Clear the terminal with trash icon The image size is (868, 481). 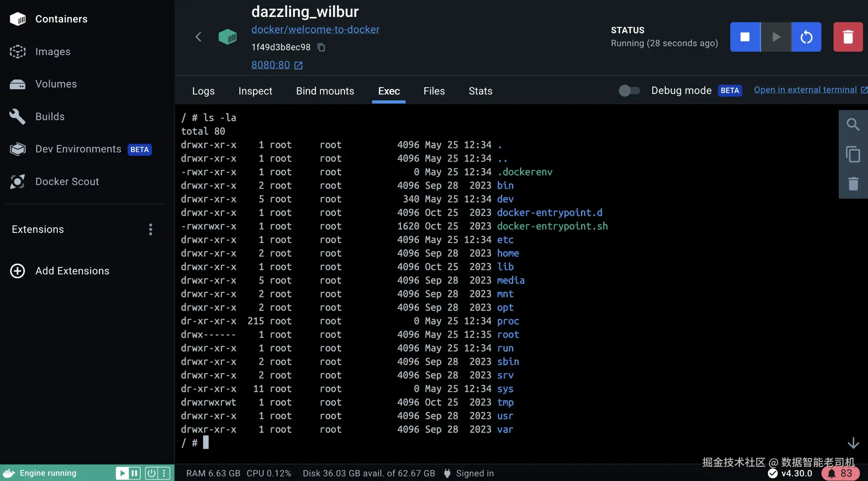coord(853,184)
